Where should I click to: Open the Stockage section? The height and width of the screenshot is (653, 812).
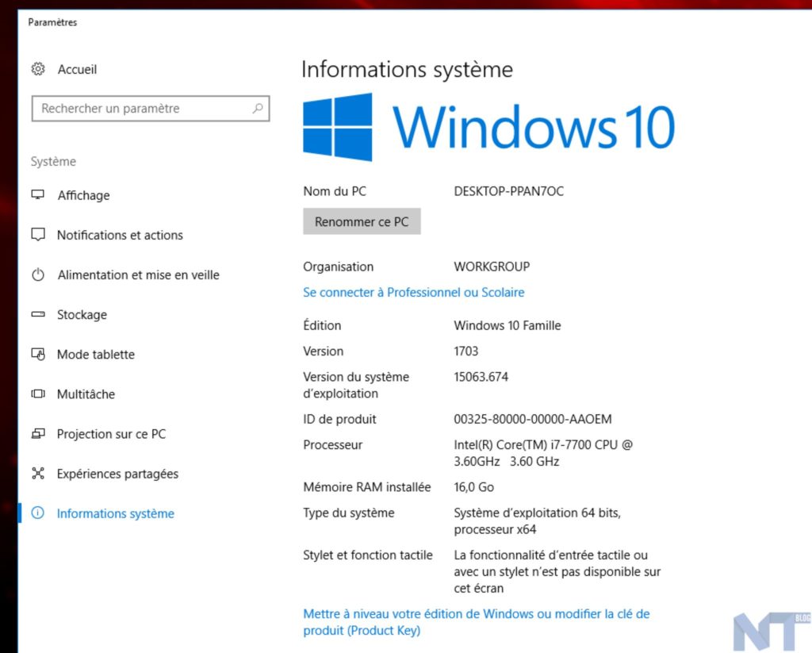click(82, 314)
